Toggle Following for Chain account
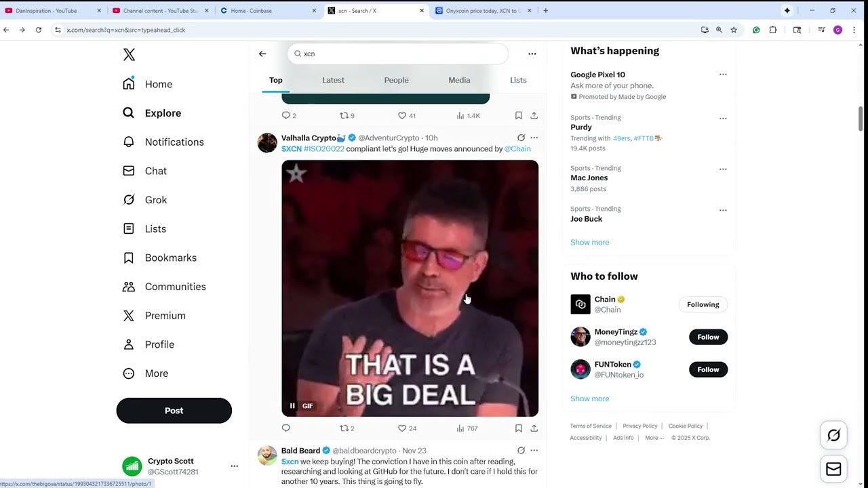Image resolution: width=868 pixels, height=488 pixels. (x=703, y=304)
